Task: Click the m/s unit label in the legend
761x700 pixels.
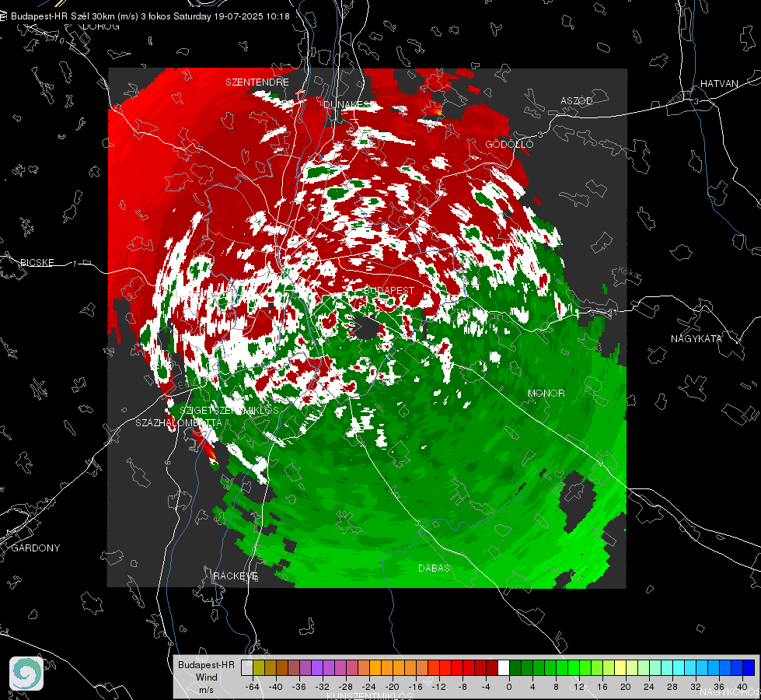Action: click(x=206, y=689)
